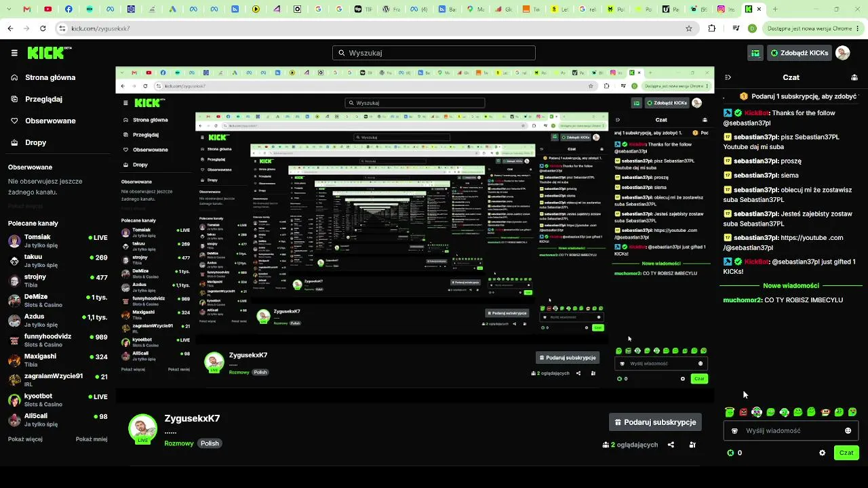868x488 pixels.
Task: Bookmark this page with the star icon
Action: [x=689, y=28]
